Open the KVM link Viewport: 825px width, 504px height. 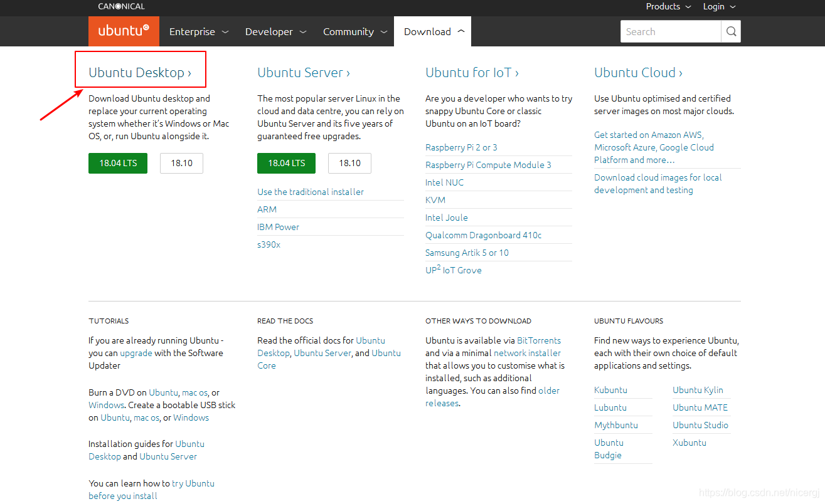point(435,200)
